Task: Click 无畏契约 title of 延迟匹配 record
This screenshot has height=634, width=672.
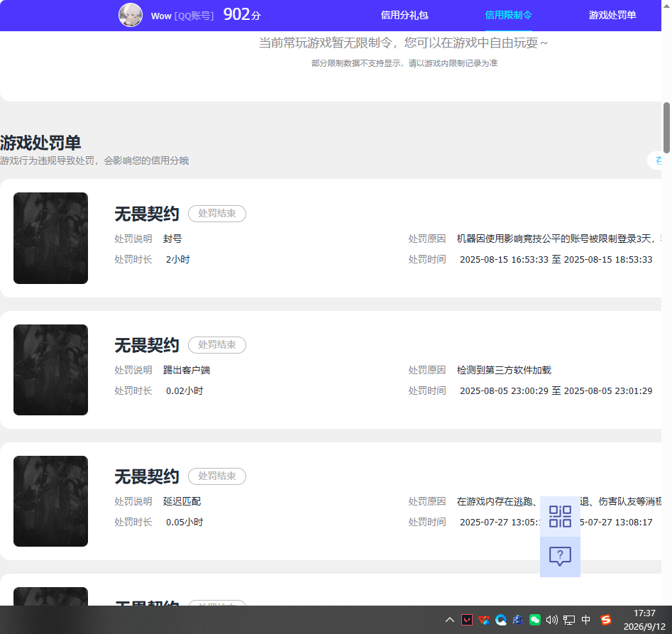Action: click(x=147, y=476)
